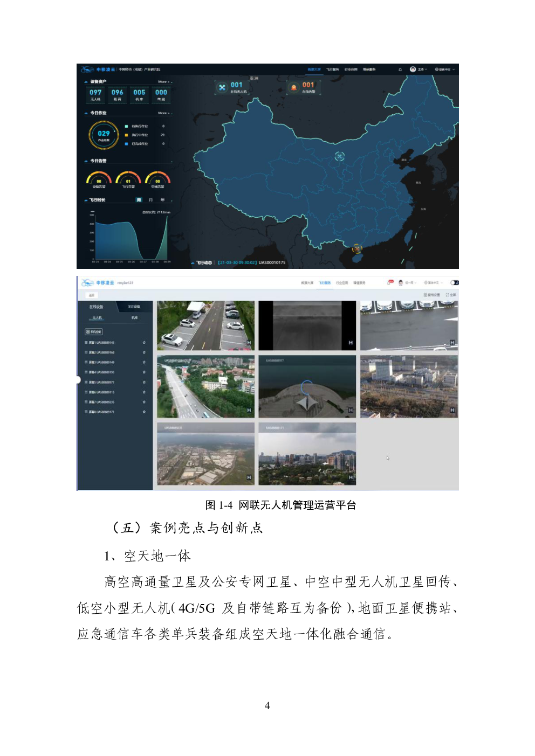Expand More in the 今日作业 panel
The image size is (535, 756).
[164, 113]
